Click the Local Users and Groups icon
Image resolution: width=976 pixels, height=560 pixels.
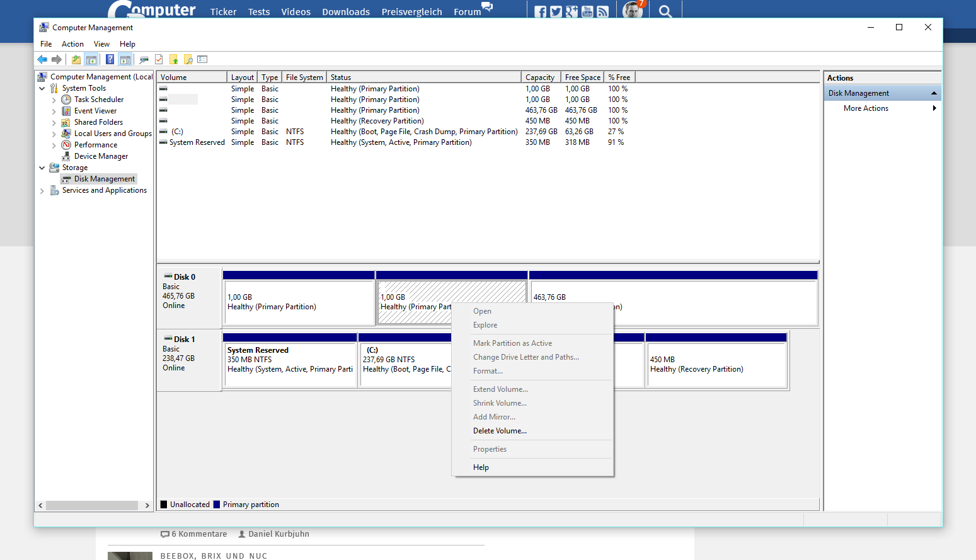click(66, 134)
